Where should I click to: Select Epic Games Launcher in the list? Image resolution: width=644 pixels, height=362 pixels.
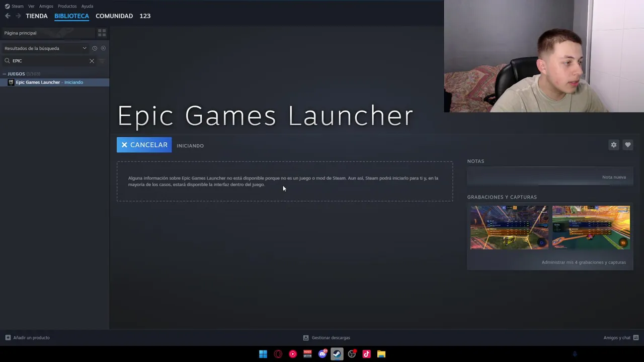54,82
